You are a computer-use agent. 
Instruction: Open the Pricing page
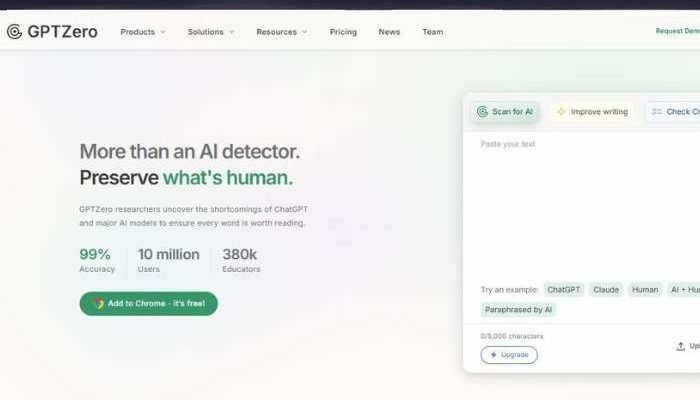(343, 32)
